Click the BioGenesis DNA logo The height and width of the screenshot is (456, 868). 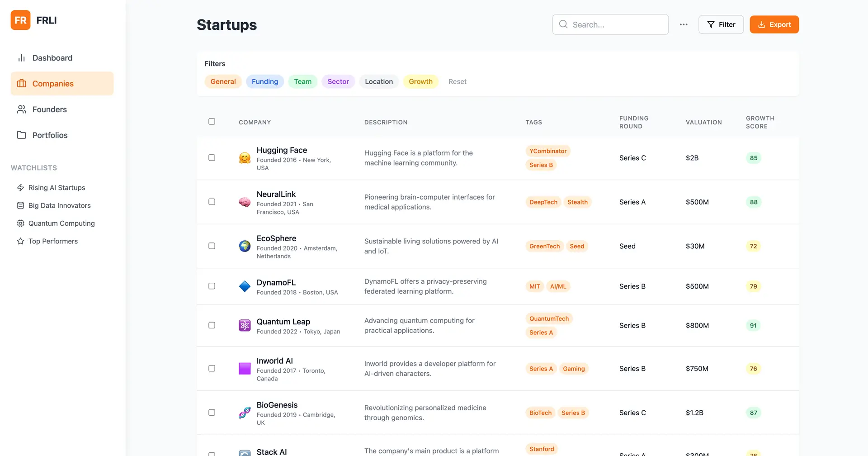[245, 413]
